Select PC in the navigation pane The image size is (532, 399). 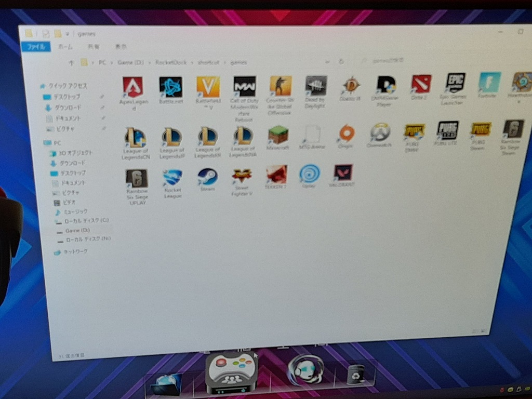coord(52,143)
